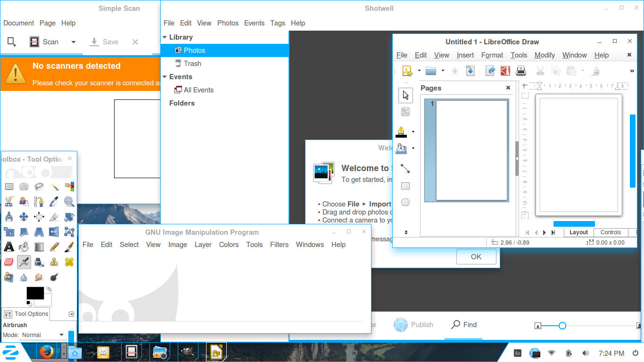Pick the Clone stamp tool in GIMP
Screen dimensions: 644x362
pyautogui.click(x=54, y=262)
